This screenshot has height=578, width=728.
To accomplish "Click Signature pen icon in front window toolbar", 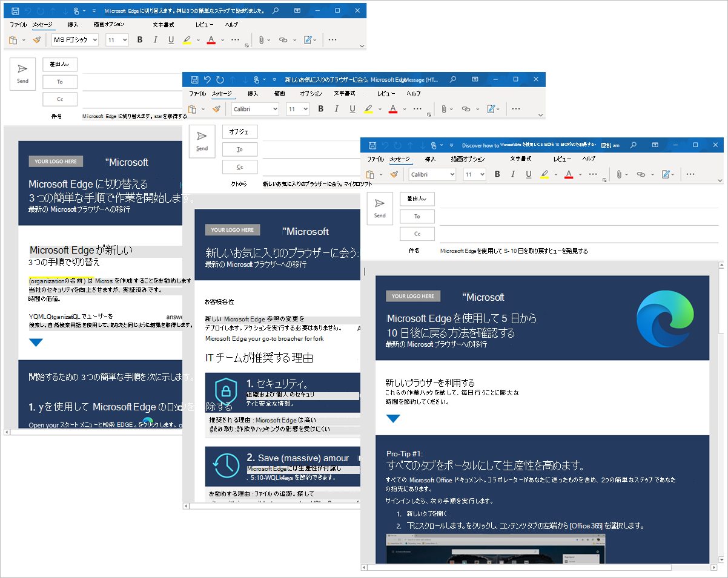I will (x=666, y=174).
